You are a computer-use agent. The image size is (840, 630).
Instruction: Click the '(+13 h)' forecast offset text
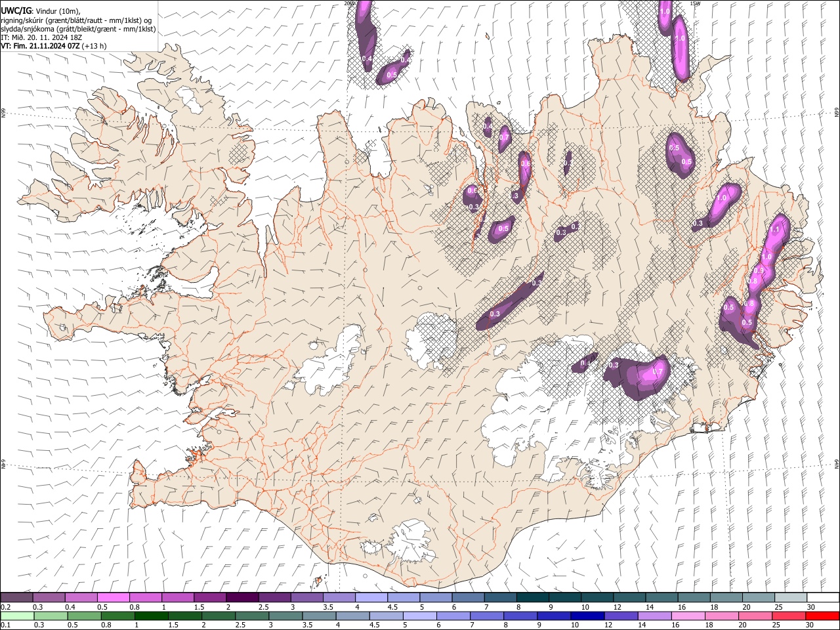coord(94,46)
